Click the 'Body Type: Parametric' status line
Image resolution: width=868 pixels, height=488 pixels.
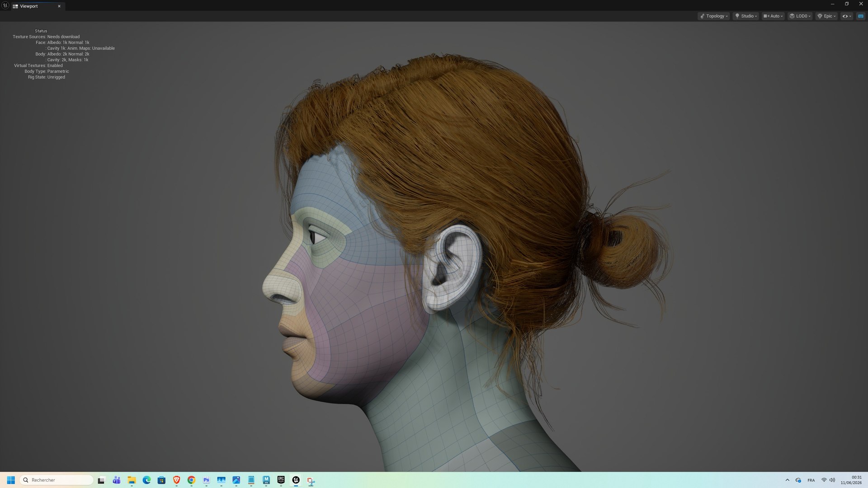pyautogui.click(x=47, y=71)
